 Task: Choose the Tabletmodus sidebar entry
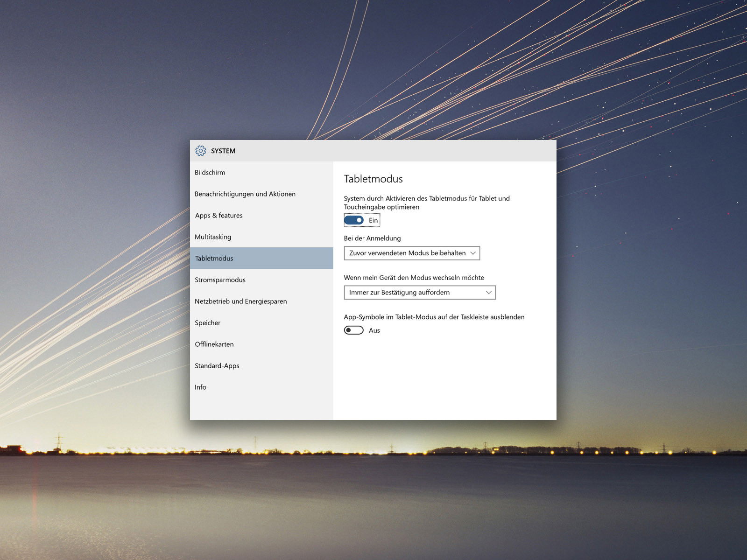coord(261,258)
